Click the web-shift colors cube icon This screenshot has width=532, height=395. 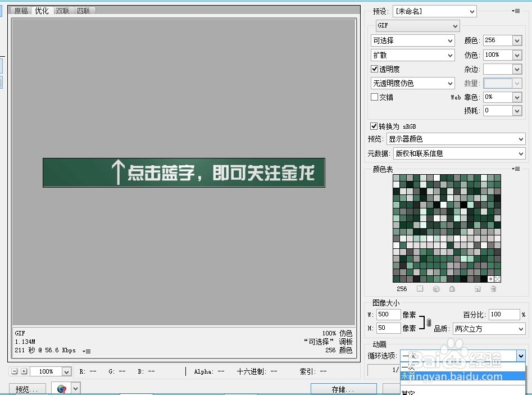tap(436, 289)
